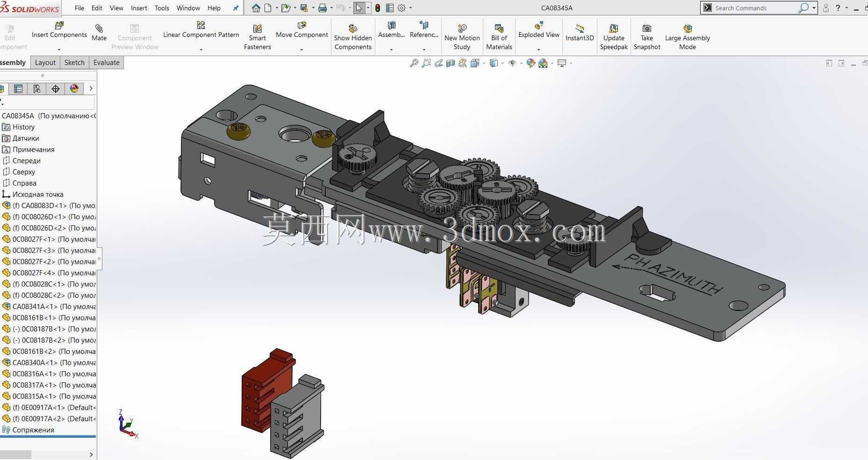Viewport: 868px width, 460px height.
Task: Click Apply Scene colored icon
Action: click(x=543, y=63)
